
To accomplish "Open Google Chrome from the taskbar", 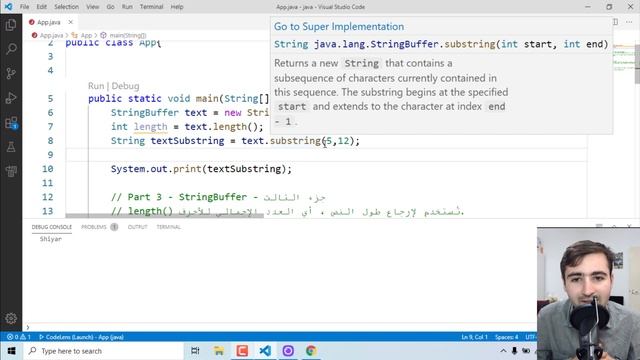I will pyautogui.click(x=311, y=351).
